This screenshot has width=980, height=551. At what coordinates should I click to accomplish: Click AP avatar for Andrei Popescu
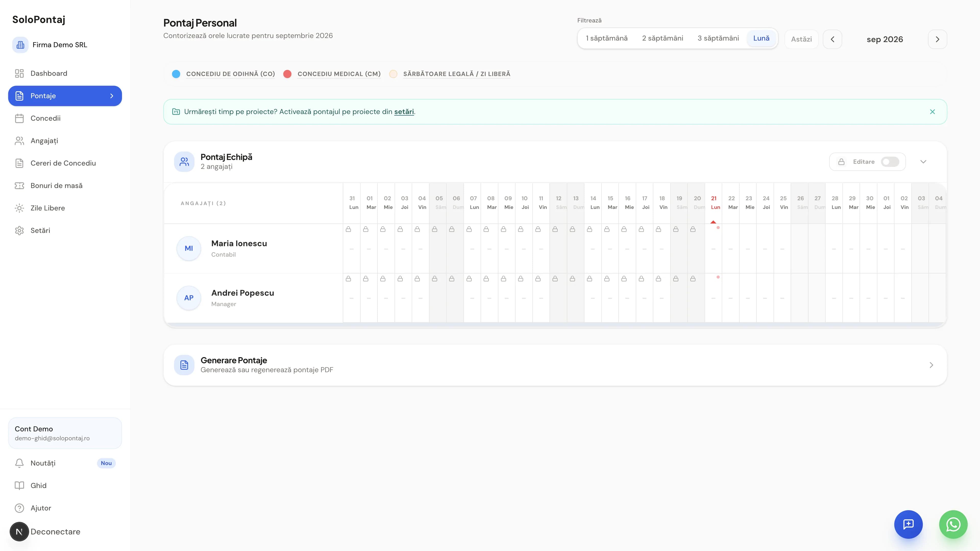(189, 298)
